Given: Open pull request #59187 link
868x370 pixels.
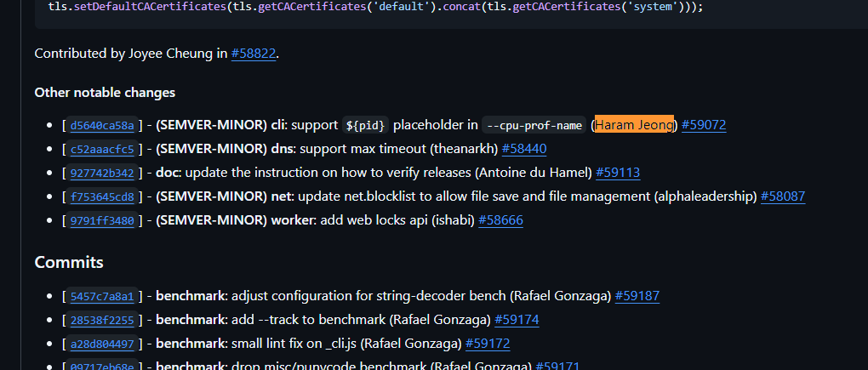Looking at the screenshot, I should click(x=637, y=297).
